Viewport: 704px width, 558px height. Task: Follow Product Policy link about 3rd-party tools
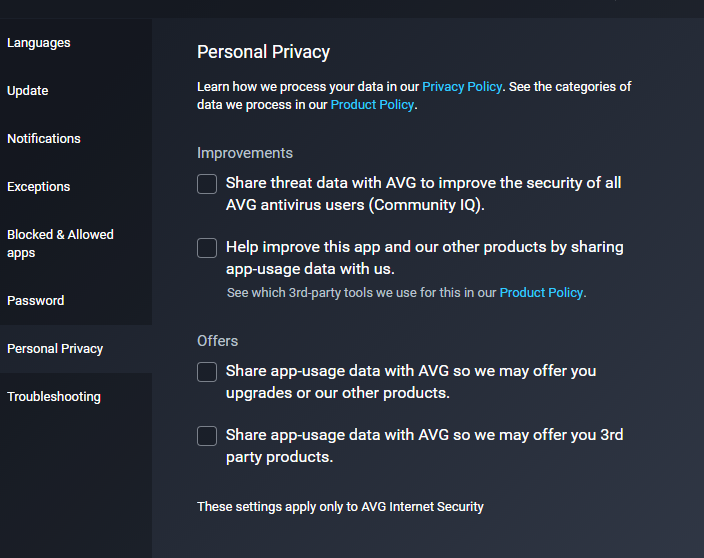[x=542, y=293]
